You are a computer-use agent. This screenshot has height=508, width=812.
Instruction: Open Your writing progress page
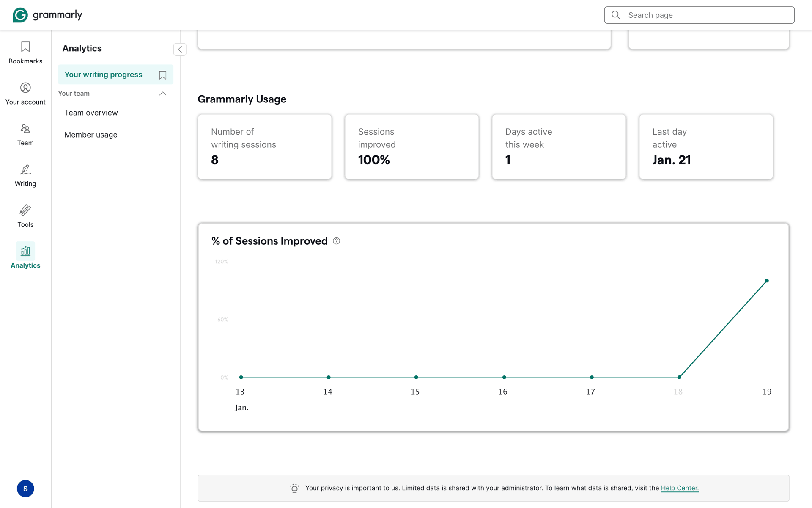(115, 75)
